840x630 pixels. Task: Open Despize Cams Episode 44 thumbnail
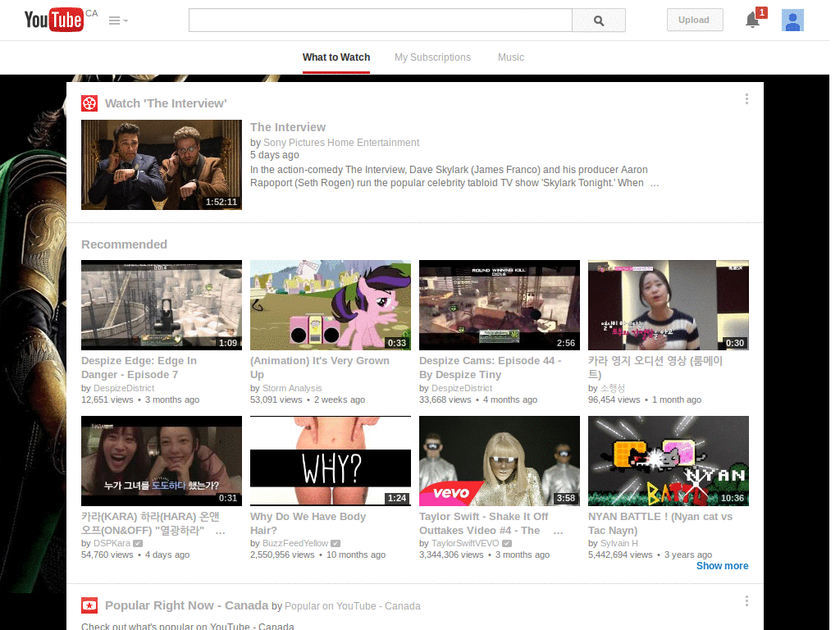500,305
